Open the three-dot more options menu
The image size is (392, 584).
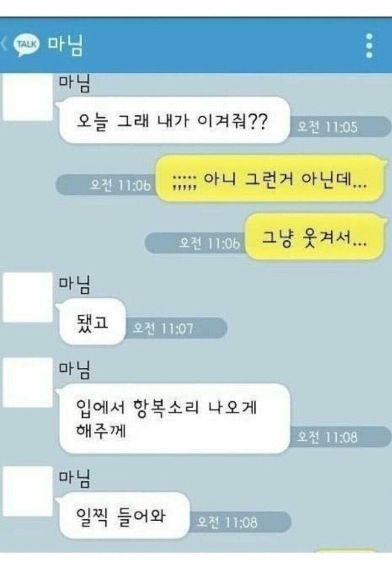(369, 46)
